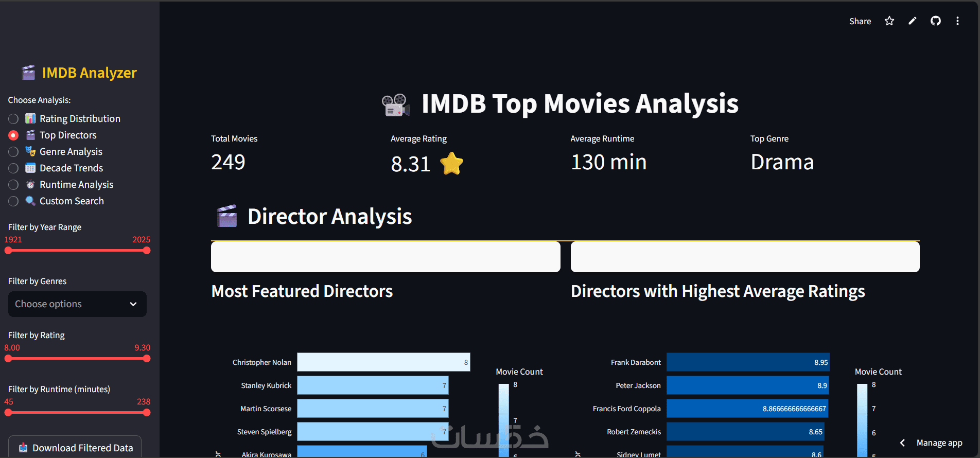The height and width of the screenshot is (458, 980).
Task: Click Martin Scorsese's bar in the chart
Action: click(373, 409)
